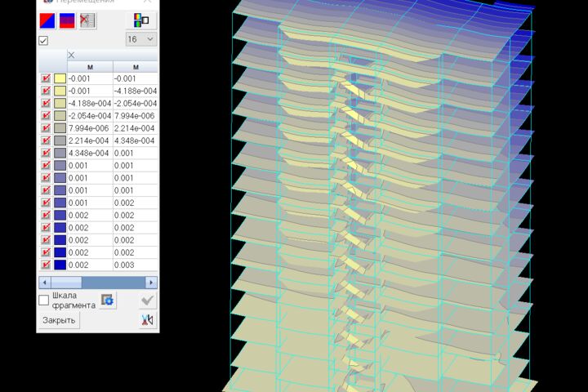Select the 2.214e-004 cell in the row starting 7.994e-006

point(135,128)
